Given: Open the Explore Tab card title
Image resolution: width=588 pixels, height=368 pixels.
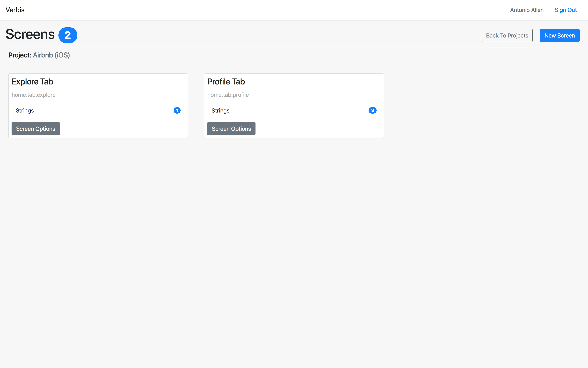Looking at the screenshot, I should click(32, 82).
